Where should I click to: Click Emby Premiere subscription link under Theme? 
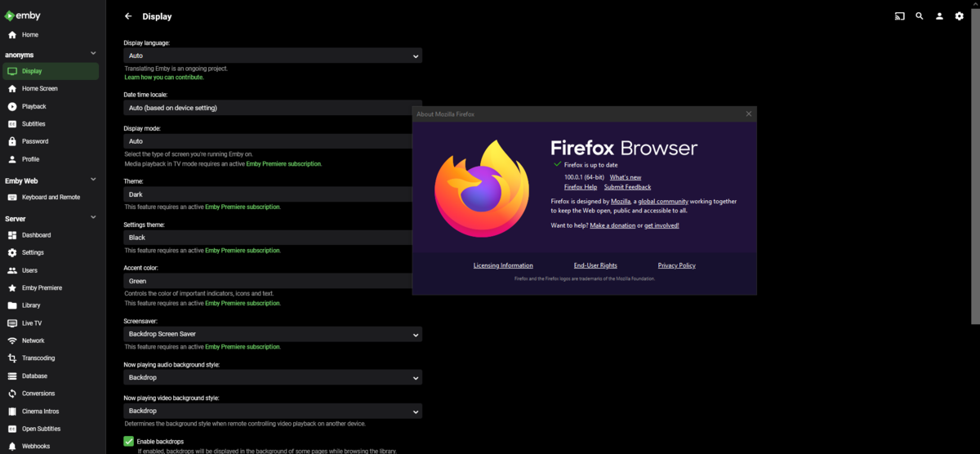coord(243,207)
